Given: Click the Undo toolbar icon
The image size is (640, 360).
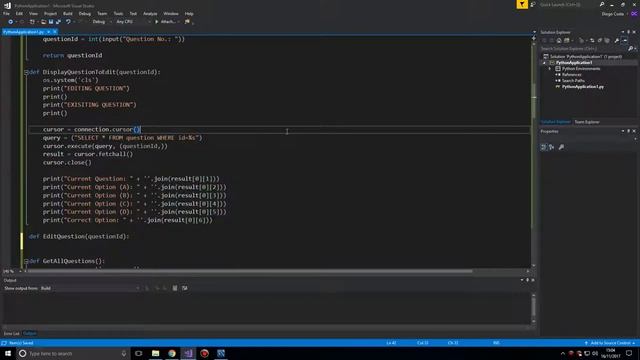Looking at the screenshot, I should point(68,22).
